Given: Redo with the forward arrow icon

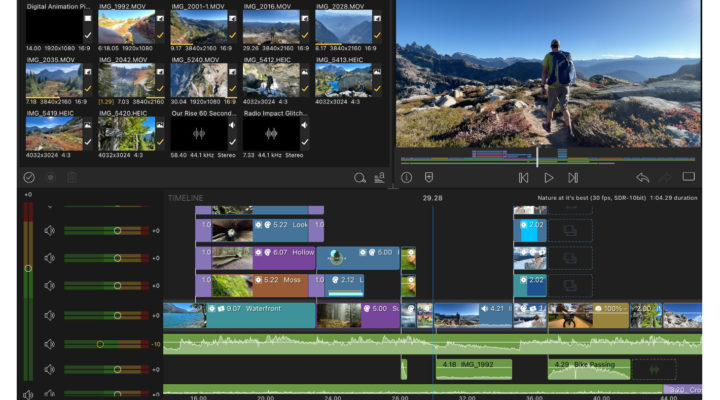Looking at the screenshot, I should pyautogui.click(x=665, y=177).
